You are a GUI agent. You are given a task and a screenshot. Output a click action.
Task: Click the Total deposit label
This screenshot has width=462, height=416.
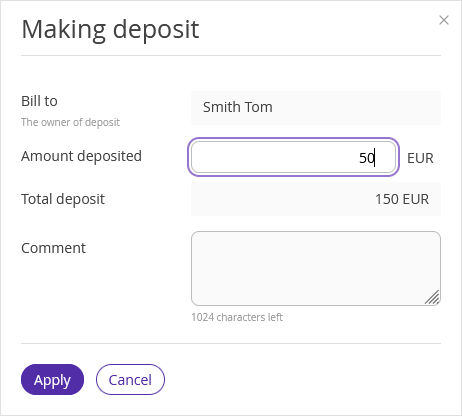[x=63, y=199]
